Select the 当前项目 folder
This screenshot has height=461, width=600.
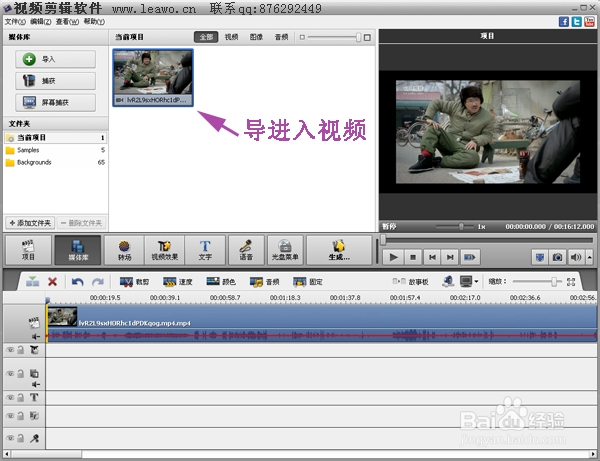55,137
